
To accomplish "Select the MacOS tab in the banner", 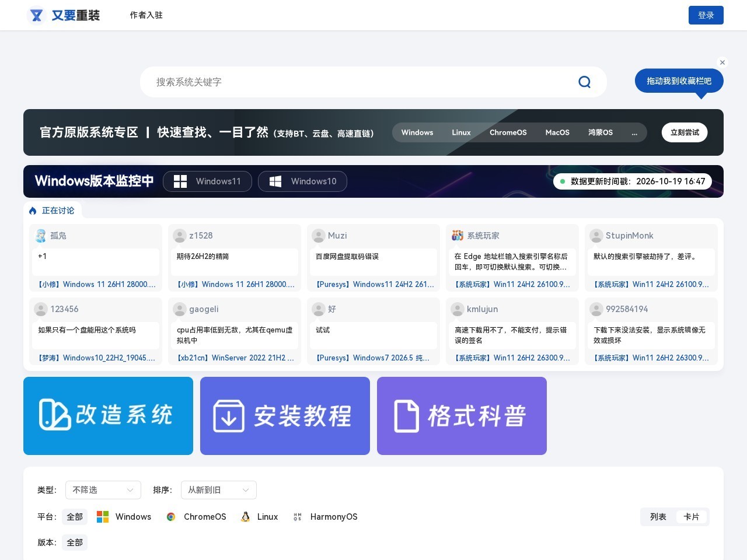I will click(x=557, y=132).
